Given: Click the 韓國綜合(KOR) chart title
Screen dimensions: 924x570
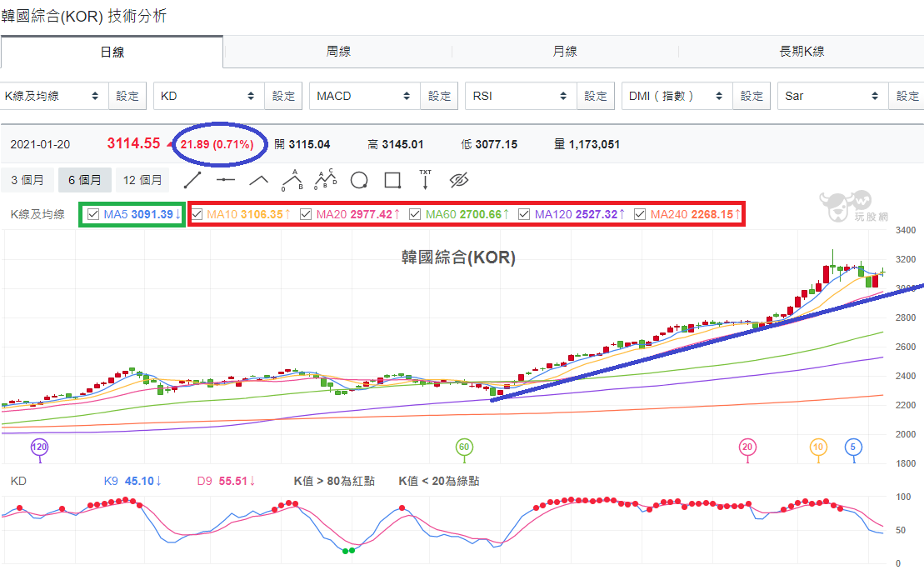Looking at the screenshot, I should pyautogui.click(x=458, y=257).
